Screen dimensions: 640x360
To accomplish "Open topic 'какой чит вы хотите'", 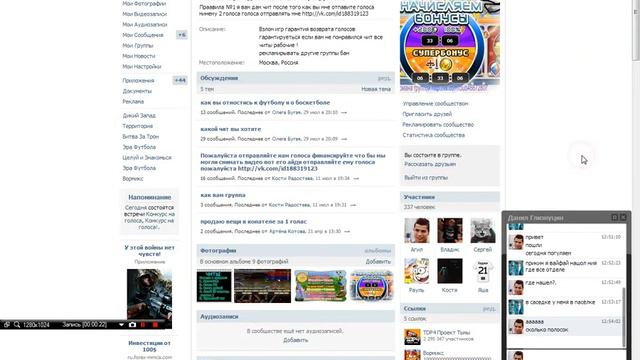I will [x=231, y=129].
